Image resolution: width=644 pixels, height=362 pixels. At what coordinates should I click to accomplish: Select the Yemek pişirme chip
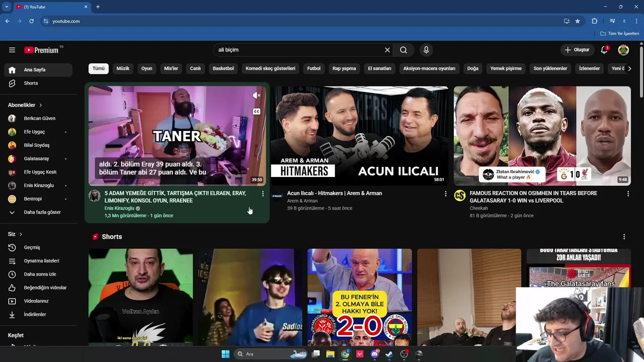click(506, 68)
